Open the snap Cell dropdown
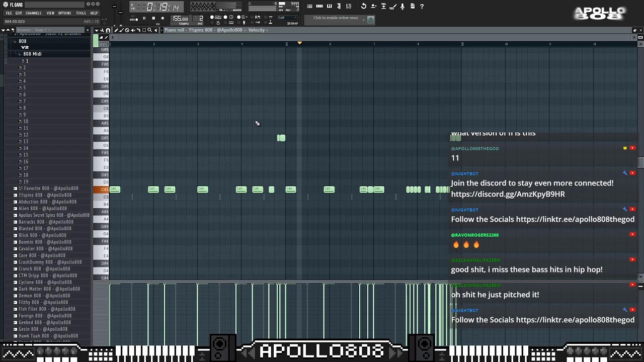Screen dimensions: 644x362 [287, 18]
